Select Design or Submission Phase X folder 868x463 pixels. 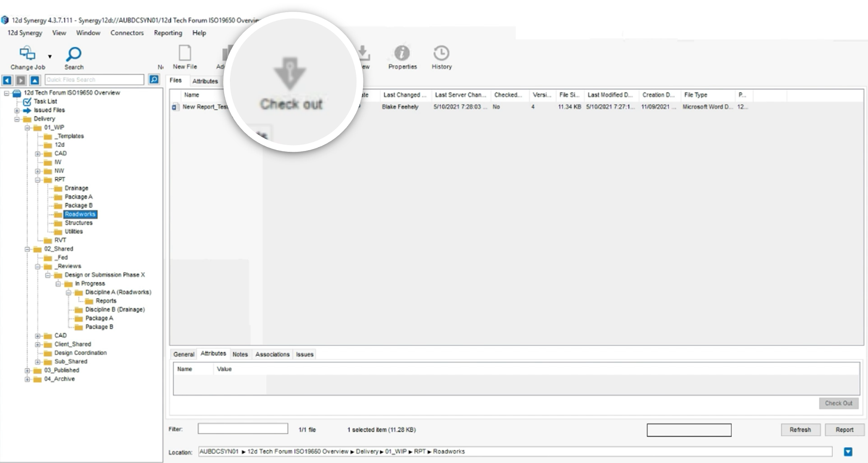(x=105, y=275)
